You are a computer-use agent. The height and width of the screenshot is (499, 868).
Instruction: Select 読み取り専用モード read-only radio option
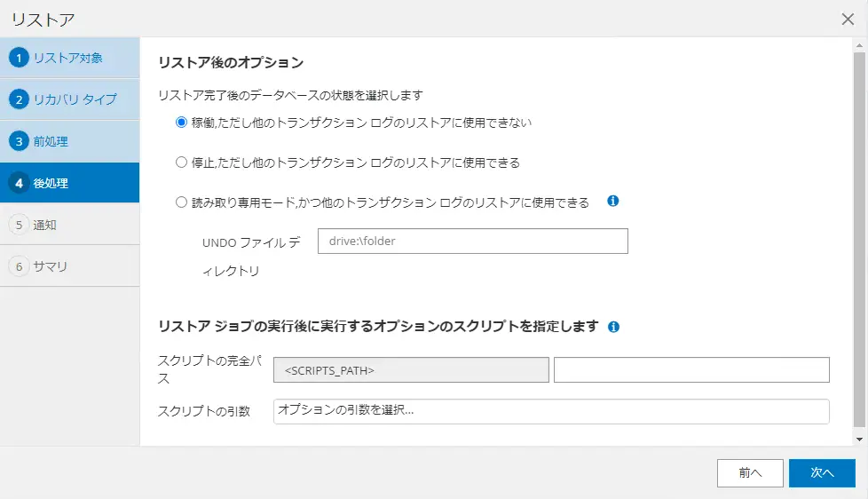coord(181,202)
